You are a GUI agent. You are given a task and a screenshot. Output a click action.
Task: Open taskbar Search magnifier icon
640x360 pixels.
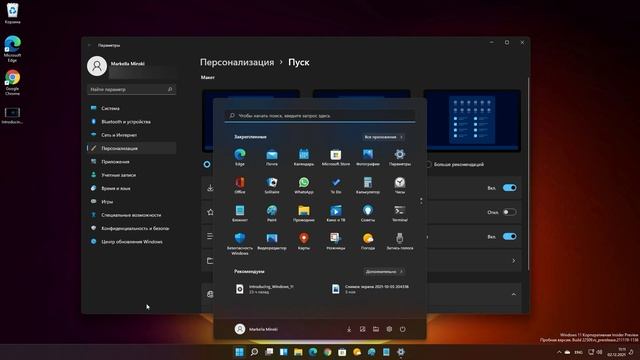point(254,352)
